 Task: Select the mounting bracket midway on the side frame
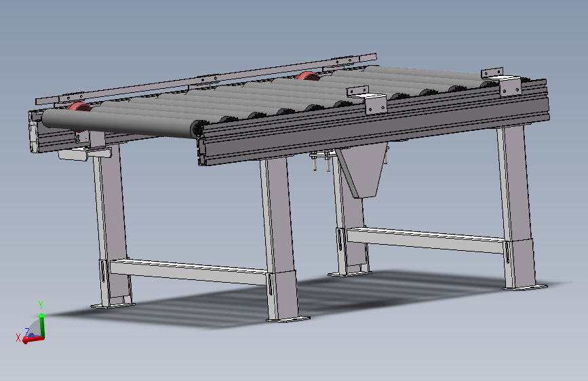[368, 100]
